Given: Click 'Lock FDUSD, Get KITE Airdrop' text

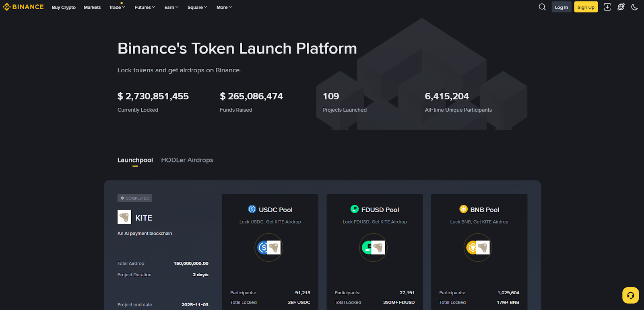Looking at the screenshot, I should (x=375, y=222).
